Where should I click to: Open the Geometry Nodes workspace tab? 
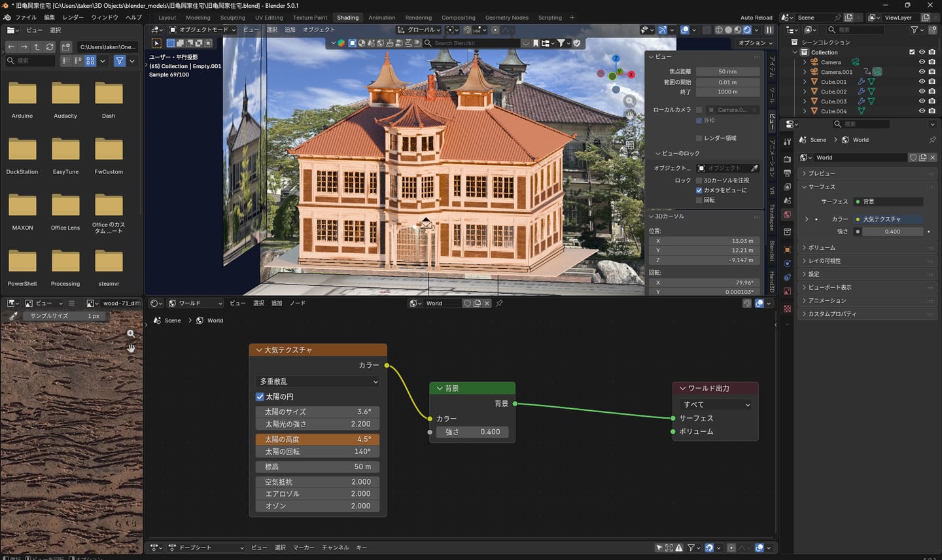coord(506,18)
